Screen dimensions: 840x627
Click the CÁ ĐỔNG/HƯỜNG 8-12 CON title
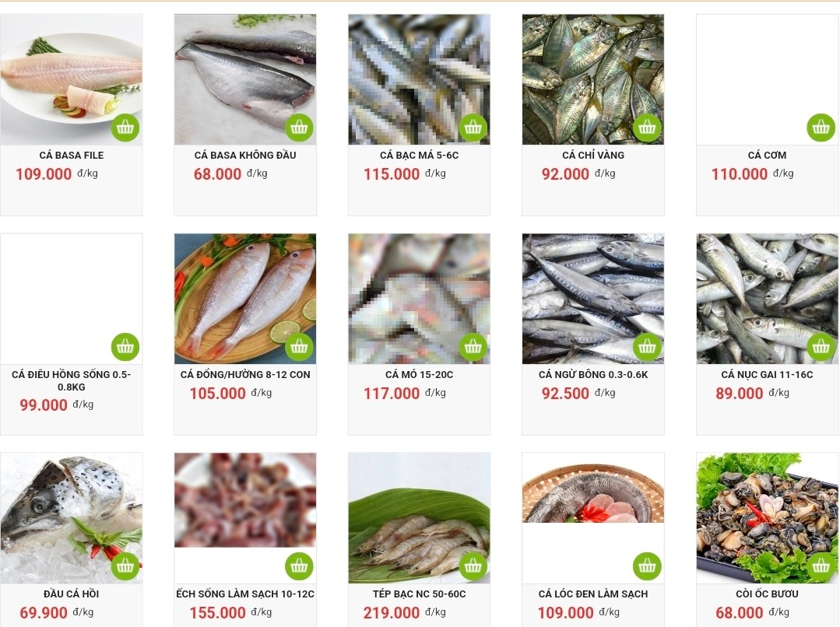pos(245,375)
